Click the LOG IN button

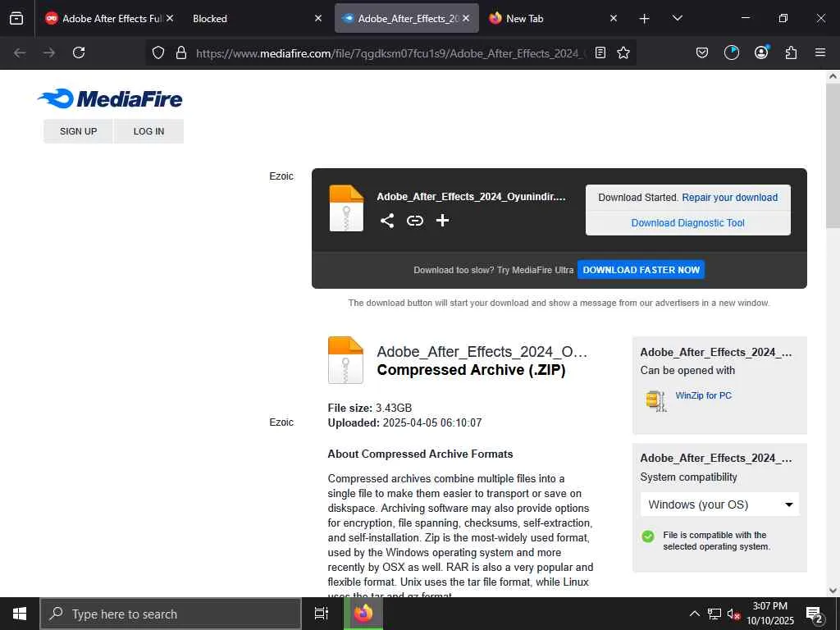149,131
